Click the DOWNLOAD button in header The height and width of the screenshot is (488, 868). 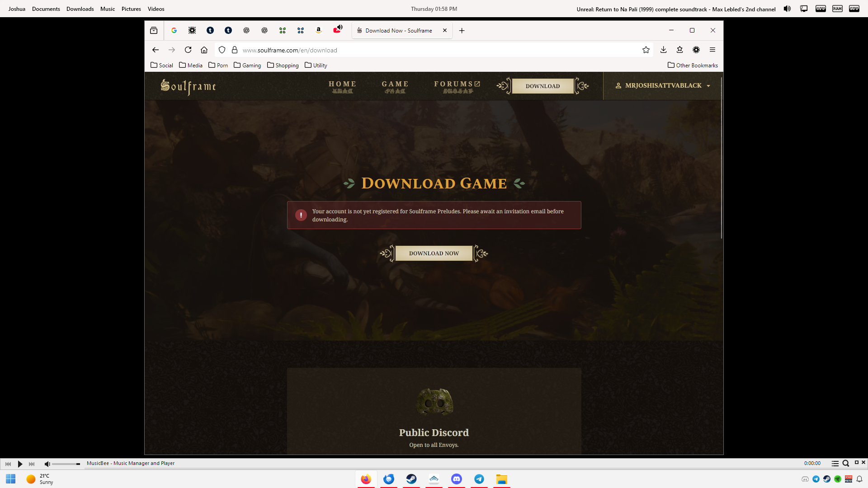pos(542,86)
